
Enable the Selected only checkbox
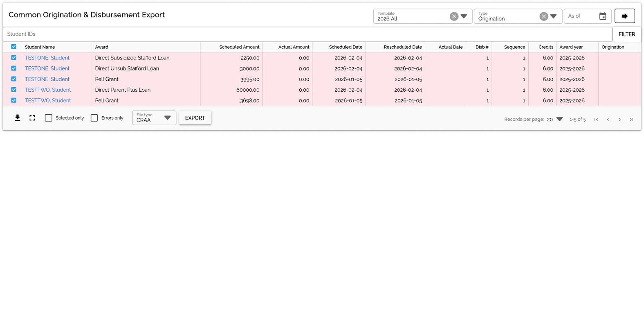49,118
